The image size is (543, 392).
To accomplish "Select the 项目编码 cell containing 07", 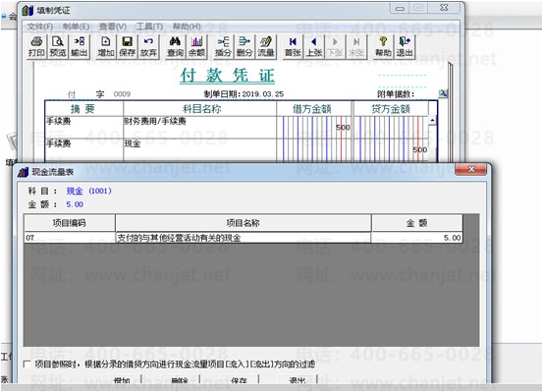I will [x=70, y=238].
